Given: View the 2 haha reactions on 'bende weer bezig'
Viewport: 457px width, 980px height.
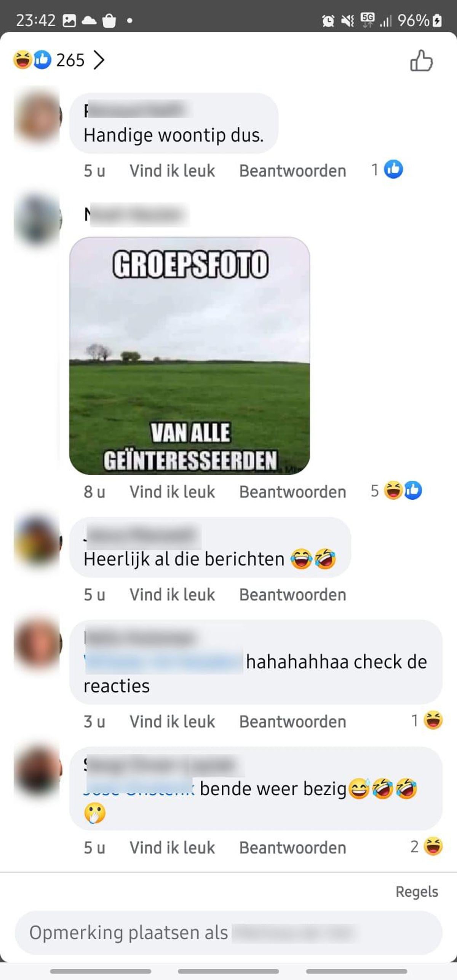Looking at the screenshot, I should [x=427, y=846].
